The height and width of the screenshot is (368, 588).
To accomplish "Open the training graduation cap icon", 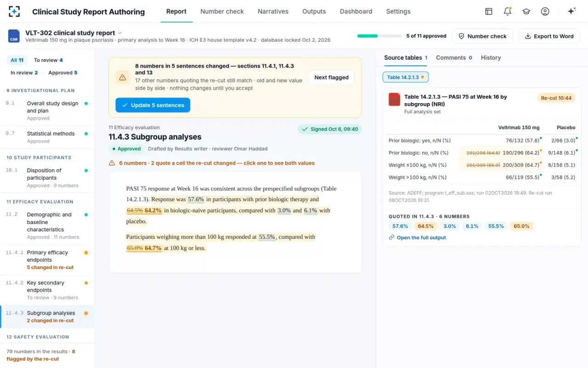I will (x=526, y=11).
